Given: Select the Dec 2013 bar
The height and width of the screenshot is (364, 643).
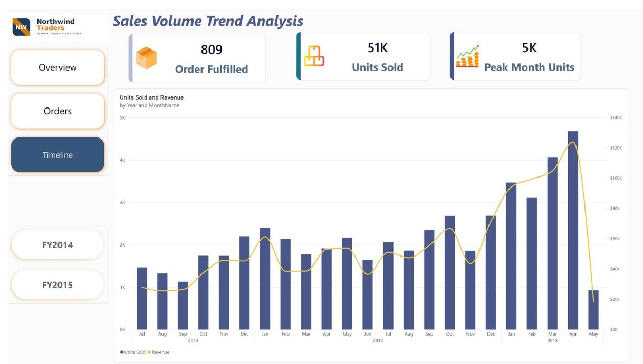Looking at the screenshot, I should coord(244,283).
